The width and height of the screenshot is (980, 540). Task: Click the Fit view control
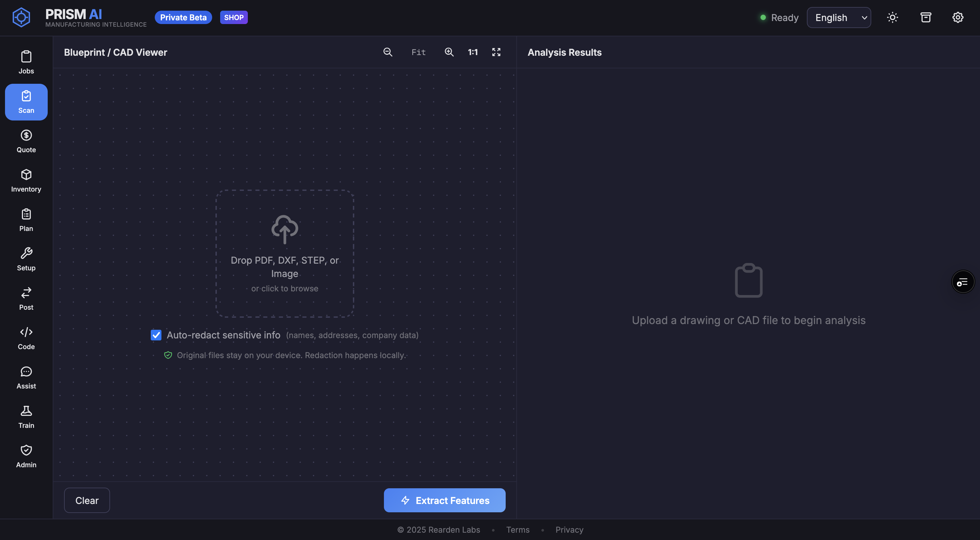tap(418, 52)
